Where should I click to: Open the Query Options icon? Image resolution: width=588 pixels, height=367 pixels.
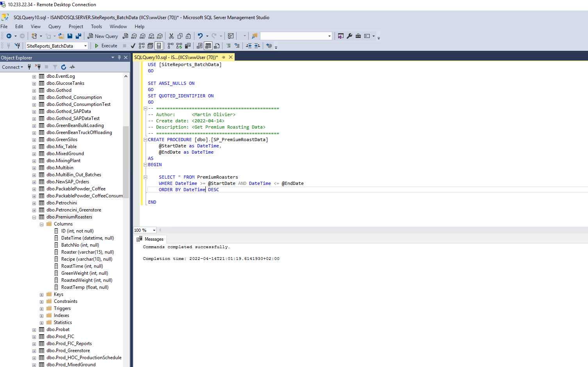tap(150, 46)
